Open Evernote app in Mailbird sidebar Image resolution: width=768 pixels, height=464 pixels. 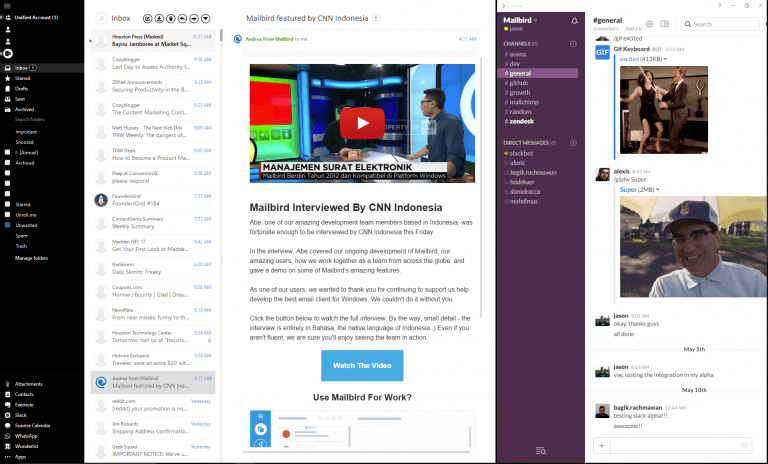(x=24, y=405)
